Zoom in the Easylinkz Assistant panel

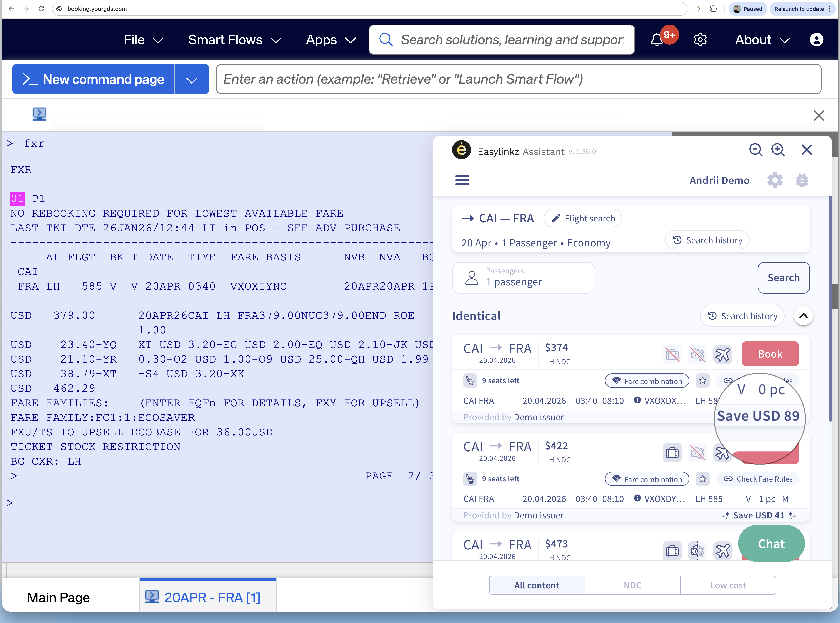coord(778,150)
